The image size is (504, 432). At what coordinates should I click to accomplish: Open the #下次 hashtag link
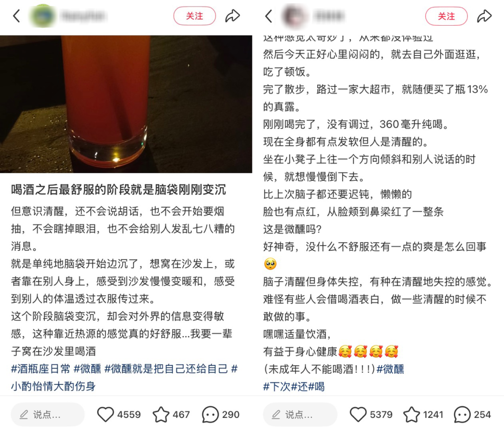click(x=277, y=386)
